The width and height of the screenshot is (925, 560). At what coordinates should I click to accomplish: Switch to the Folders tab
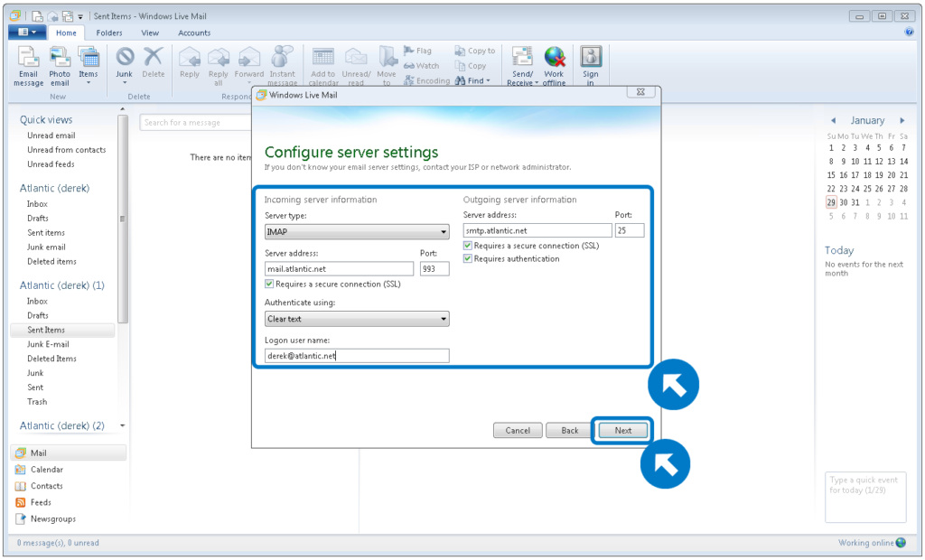[x=109, y=32]
